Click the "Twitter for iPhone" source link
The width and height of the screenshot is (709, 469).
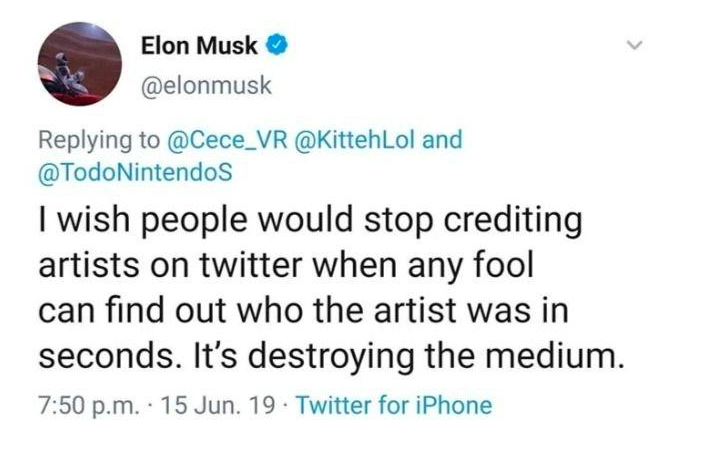(x=395, y=406)
